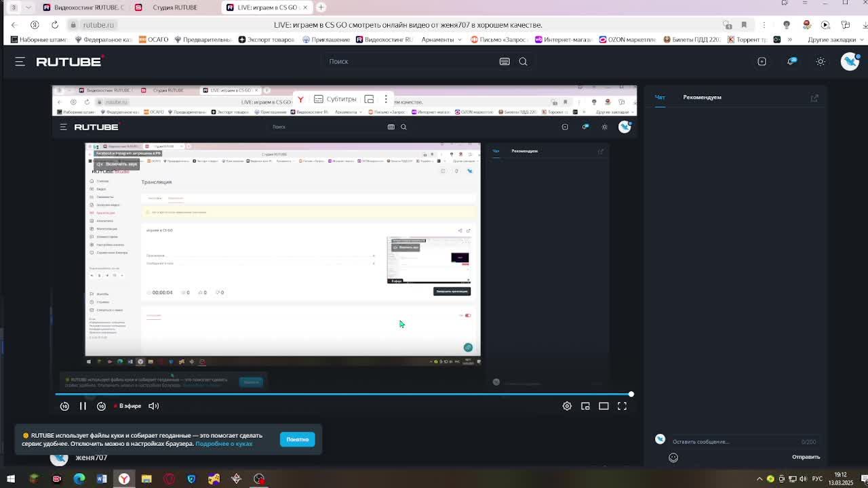Open the overlay three-dot menu

386,99
